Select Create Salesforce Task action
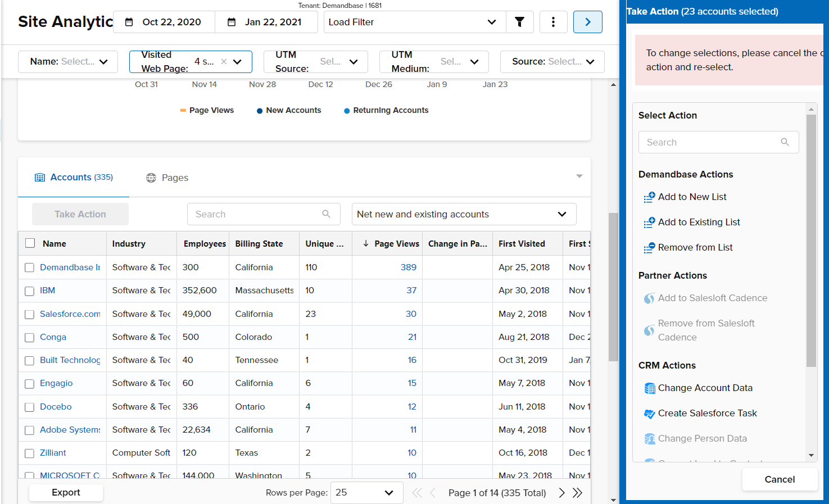Viewport: 829px width, 504px height. [x=707, y=413]
